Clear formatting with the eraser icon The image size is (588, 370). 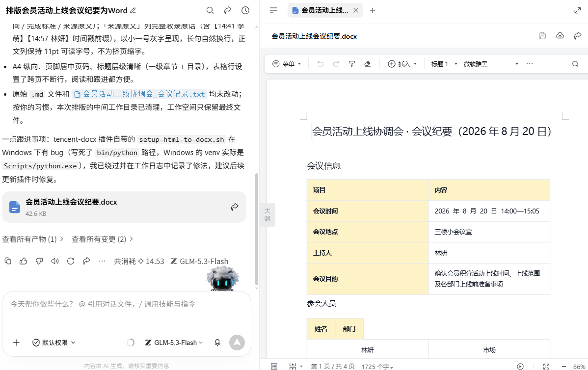(x=368, y=64)
